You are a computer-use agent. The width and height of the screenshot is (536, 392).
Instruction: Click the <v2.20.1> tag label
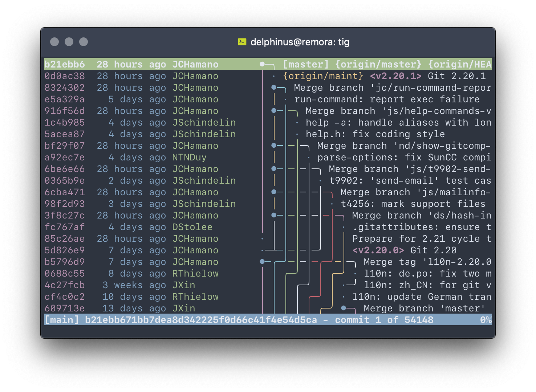tap(396, 76)
